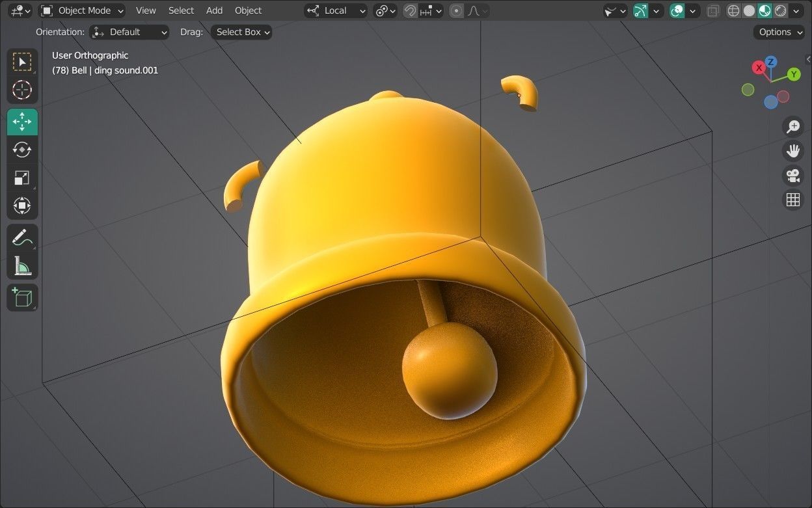
Task: Click the green Y axis gizmo
Action: pyautogui.click(x=794, y=74)
